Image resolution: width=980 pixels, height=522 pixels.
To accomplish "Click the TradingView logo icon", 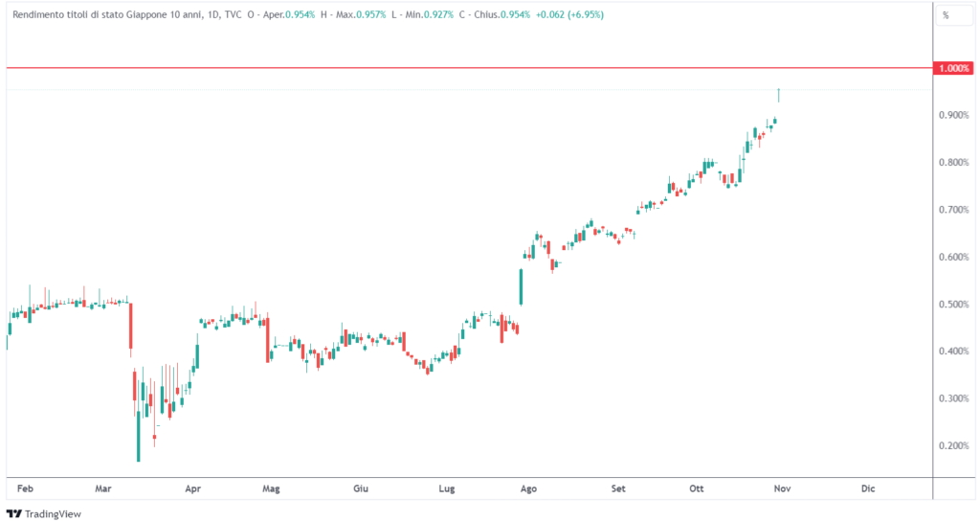I will (14, 513).
